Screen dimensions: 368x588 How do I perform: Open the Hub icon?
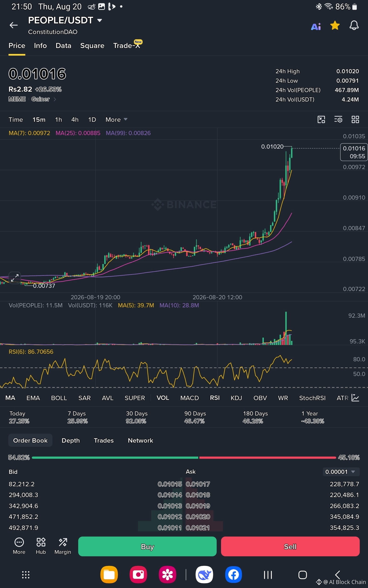pos(41,546)
